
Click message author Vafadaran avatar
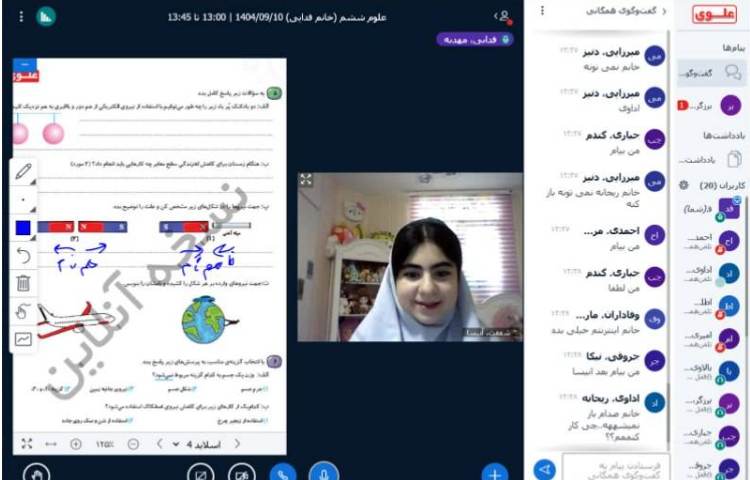pyautogui.click(x=654, y=319)
